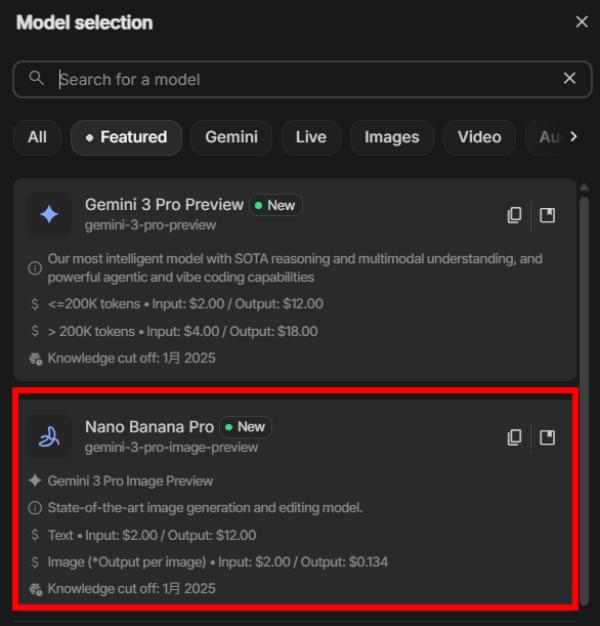Click the Search for a model field
Viewport: 600px width, 626px height.
point(302,79)
